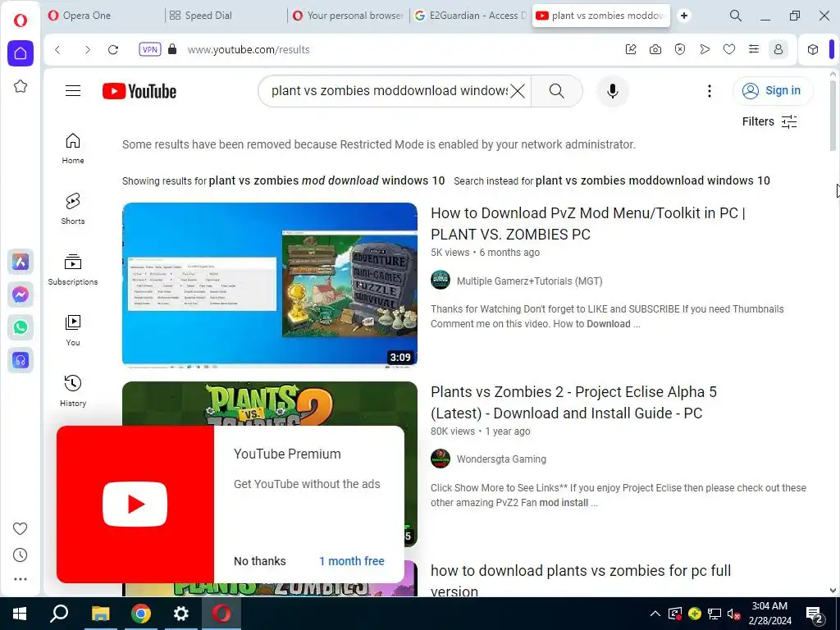
Task: Dismiss Premium offer with No thanks
Action: [x=260, y=561]
